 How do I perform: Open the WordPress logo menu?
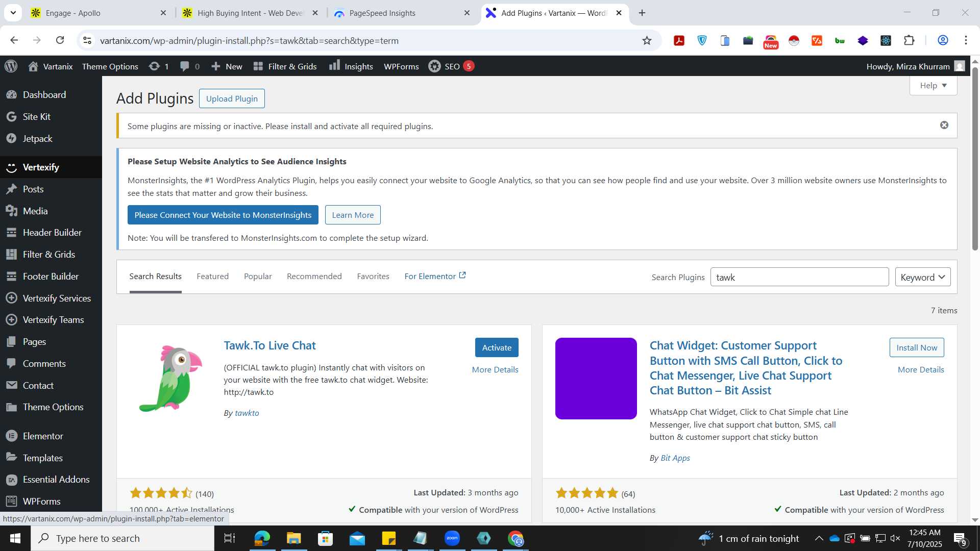point(11,66)
